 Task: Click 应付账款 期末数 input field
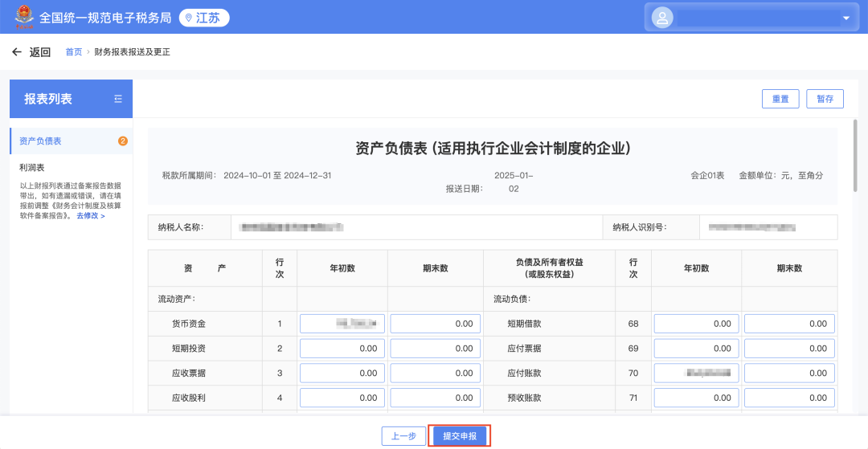coord(789,373)
